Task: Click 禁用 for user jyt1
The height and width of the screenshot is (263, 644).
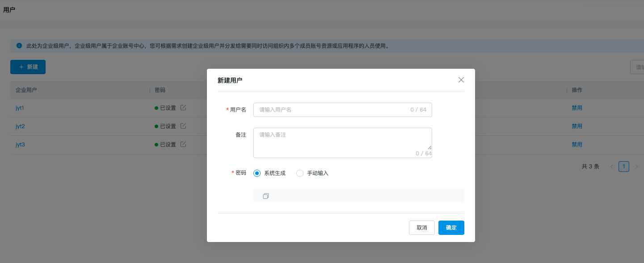Action: pyautogui.click(x=577, y=108)
